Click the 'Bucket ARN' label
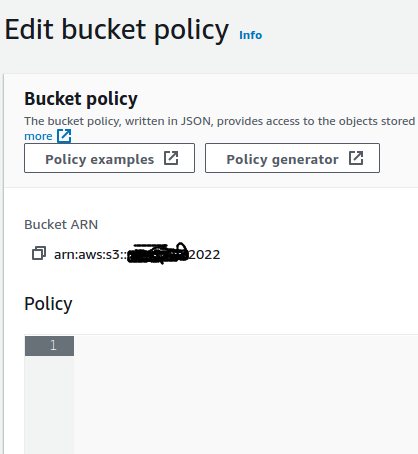 [x=61, y=225]
